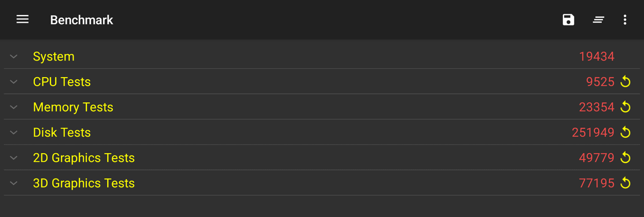The image size is (644, 217).
Task: Click the System score 19434
Action: pyautogui.click(x=596, y=57)
